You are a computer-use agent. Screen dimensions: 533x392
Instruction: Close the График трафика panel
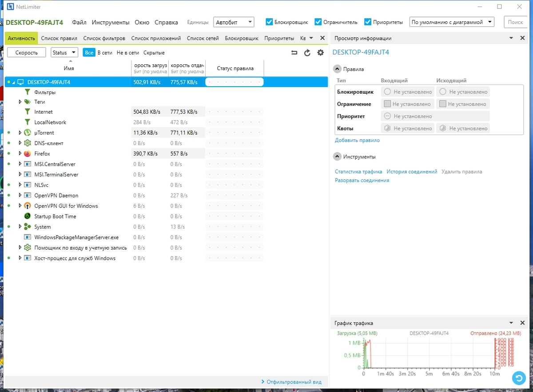(522, 323)
